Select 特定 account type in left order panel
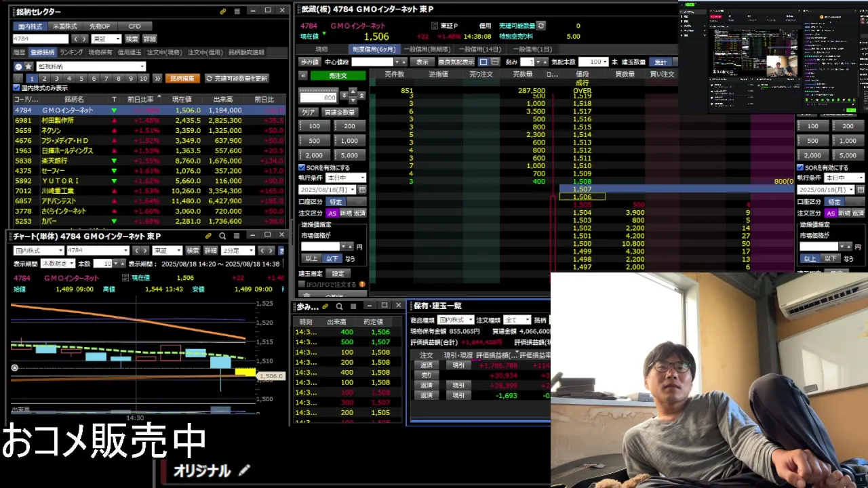Viewport: 868px width, 488px height. pos(336,202)
